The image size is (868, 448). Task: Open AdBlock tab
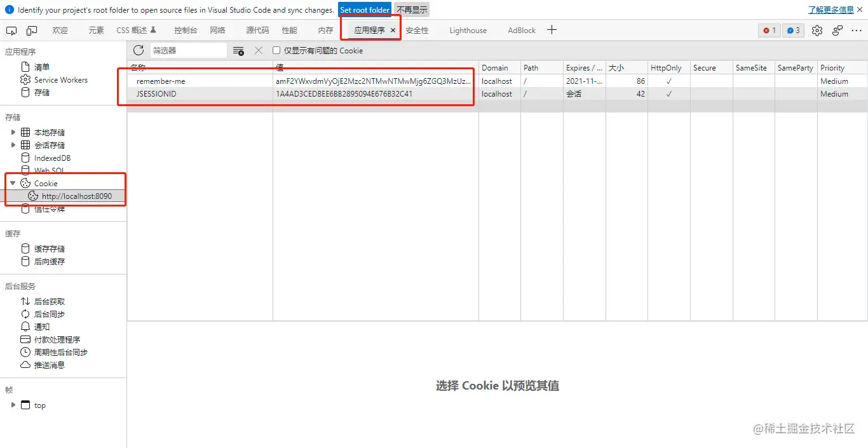522,31
